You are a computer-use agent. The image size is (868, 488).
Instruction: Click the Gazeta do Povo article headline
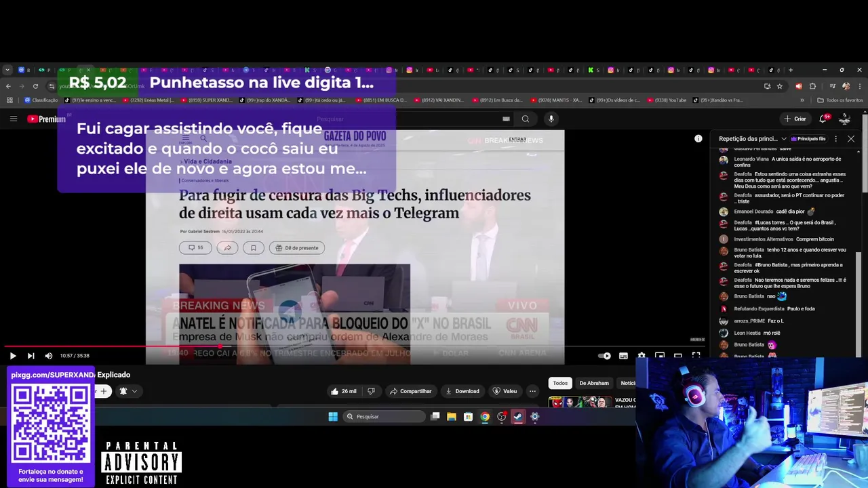pos(355,204)
